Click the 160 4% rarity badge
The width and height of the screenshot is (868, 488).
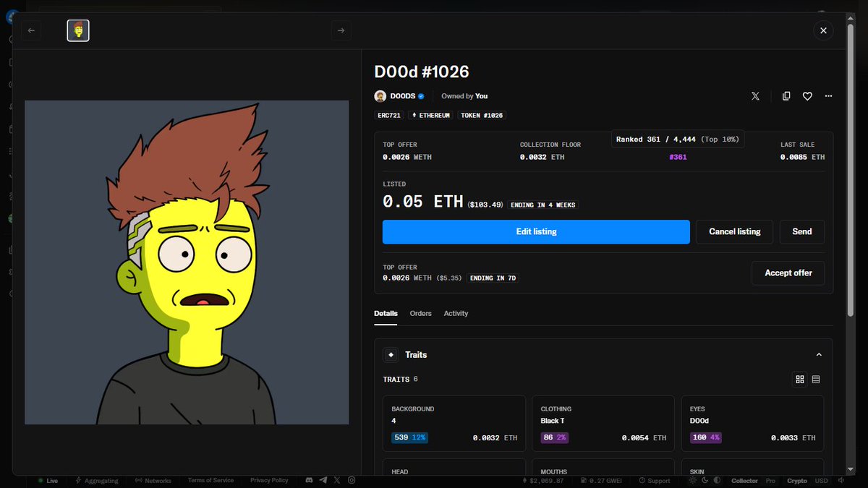[707, 437]
